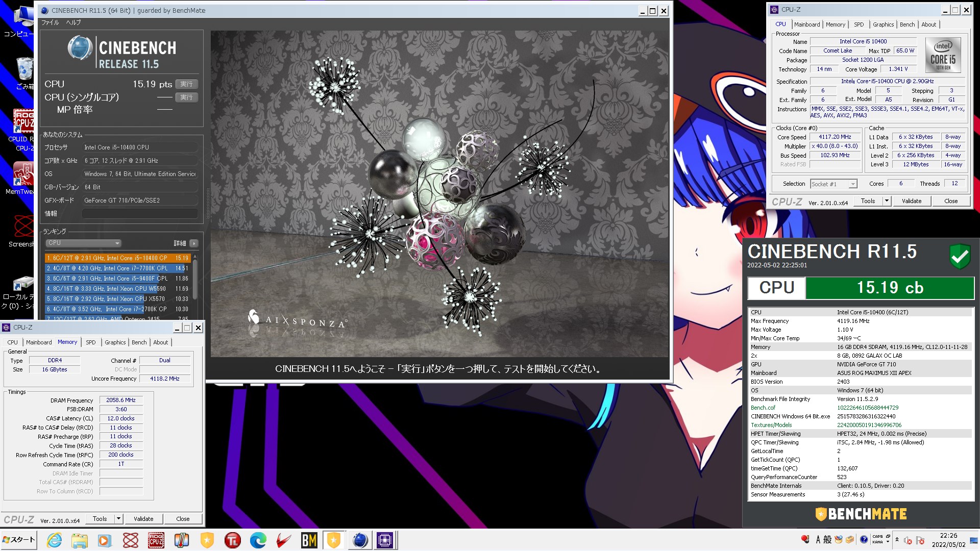Click Show Desktop button at taskbar edge
Image resolution: width=980 pixels, height=551 pixels.
click(974, 540)
